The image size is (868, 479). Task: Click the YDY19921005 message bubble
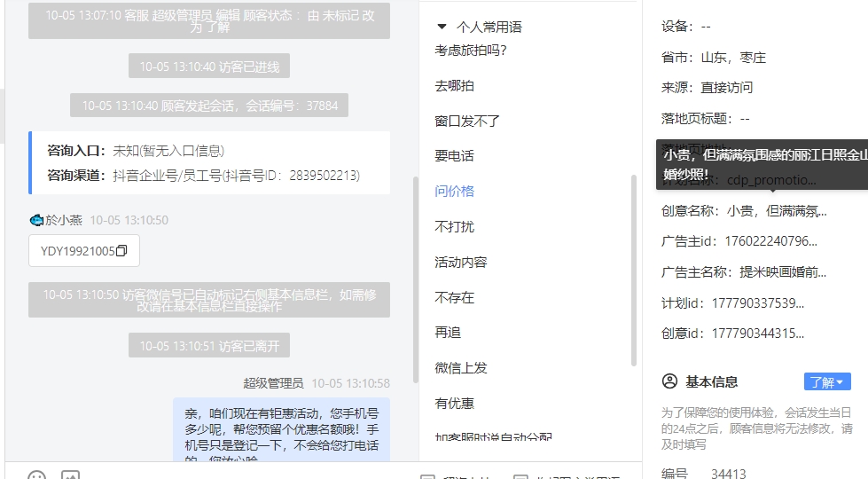click(x=84, y=251)
